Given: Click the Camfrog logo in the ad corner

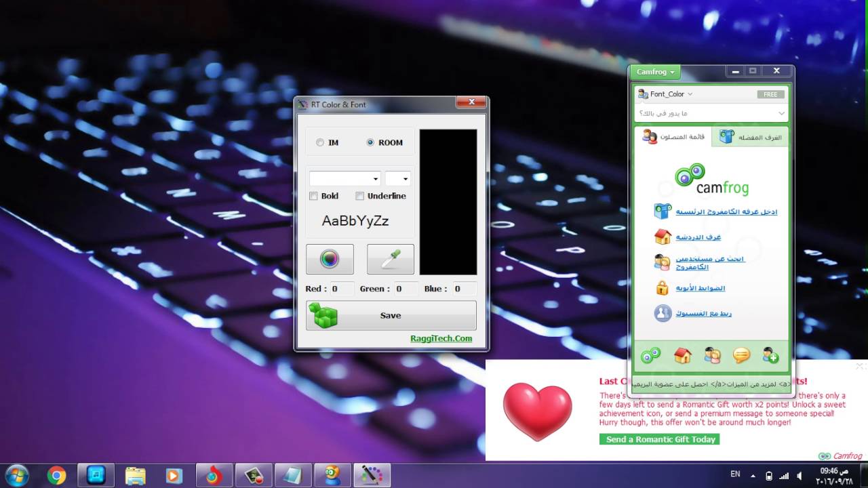Looking at the screenshot, I should [840, 456].
